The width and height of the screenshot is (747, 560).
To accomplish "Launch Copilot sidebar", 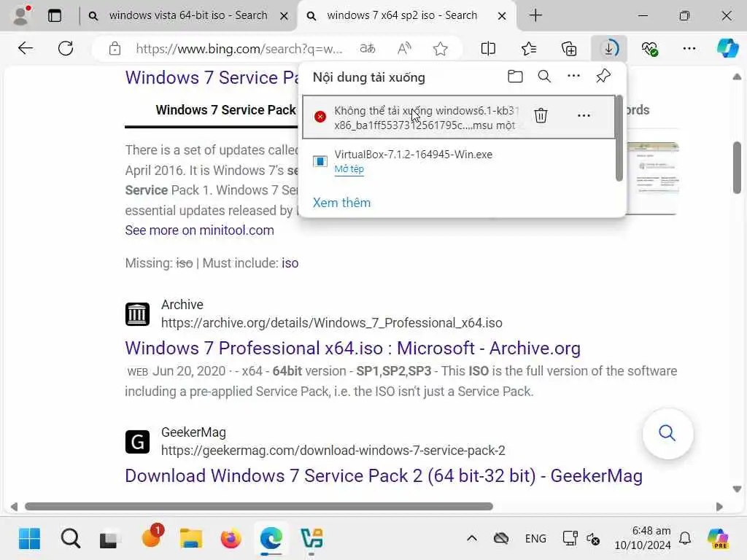I will tap(727, 49).
